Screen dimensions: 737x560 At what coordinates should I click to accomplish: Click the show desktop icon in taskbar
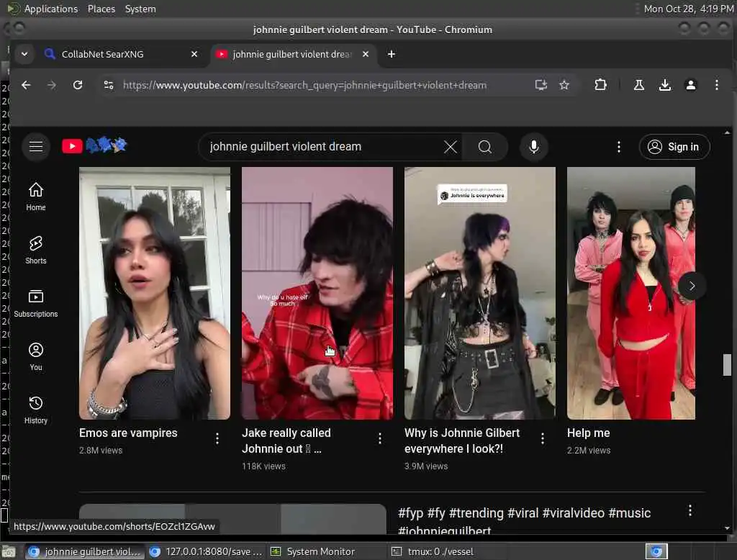click(9, 551)
